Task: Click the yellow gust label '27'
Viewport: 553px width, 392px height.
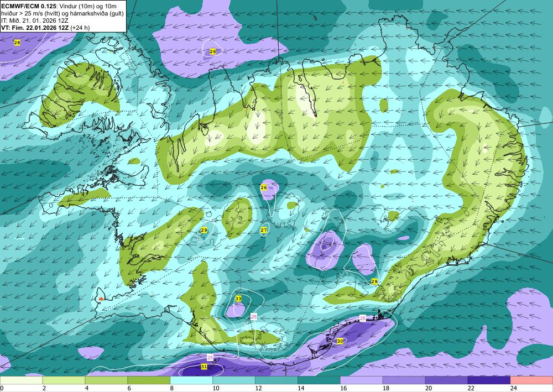Action: point(263,230)
